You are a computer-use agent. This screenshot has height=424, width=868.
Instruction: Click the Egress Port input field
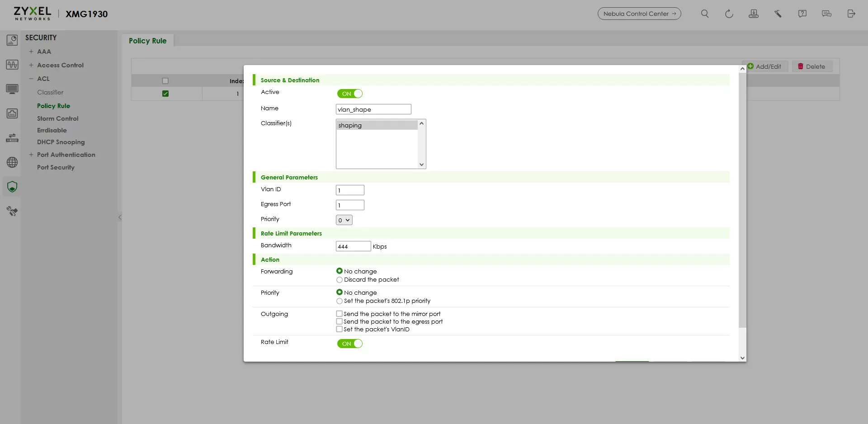coord(350,205)
